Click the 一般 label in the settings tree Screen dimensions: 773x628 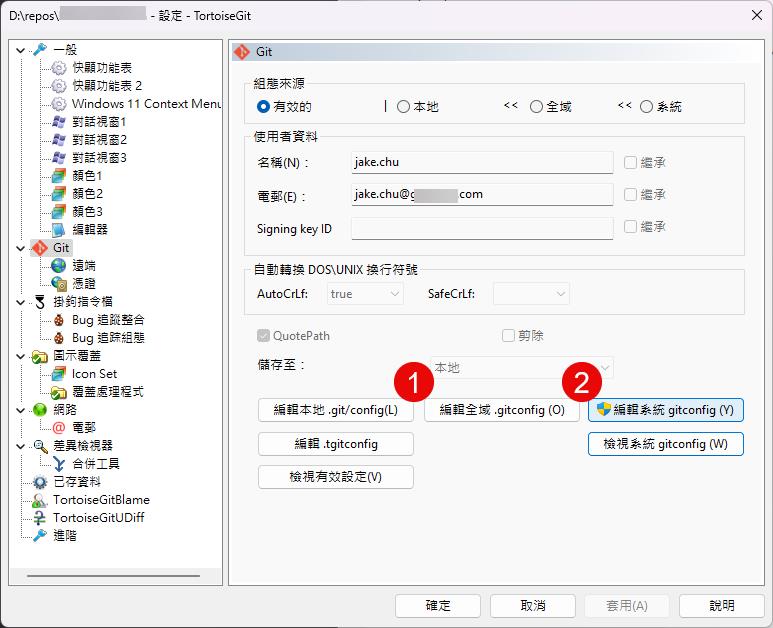click(65, 50)
